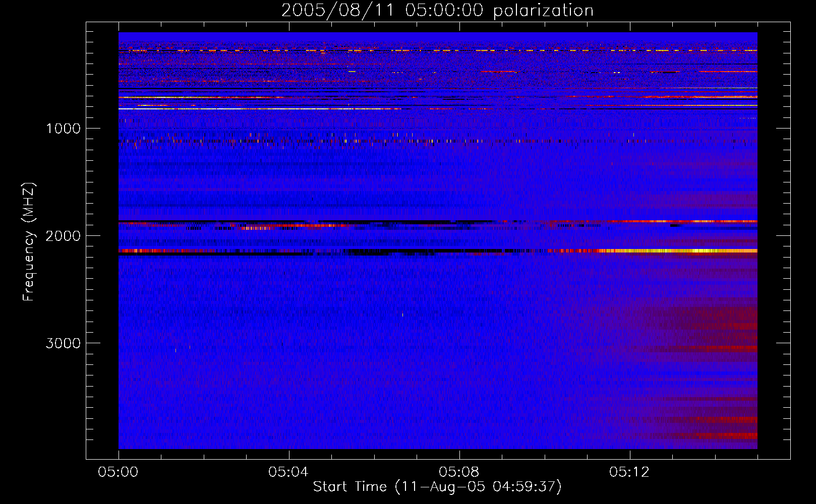Click the "05:12" time tick label

[629, 472]
